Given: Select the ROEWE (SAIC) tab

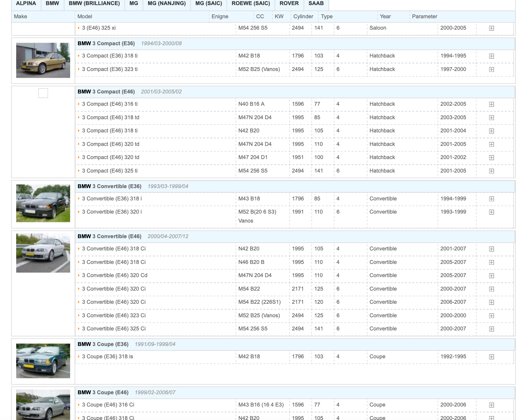Looking at the screenshot, I should 251,4.
